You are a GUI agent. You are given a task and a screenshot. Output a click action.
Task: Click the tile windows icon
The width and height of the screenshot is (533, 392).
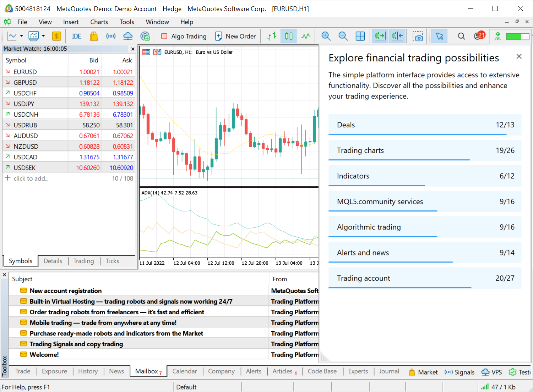pos(360,36)
